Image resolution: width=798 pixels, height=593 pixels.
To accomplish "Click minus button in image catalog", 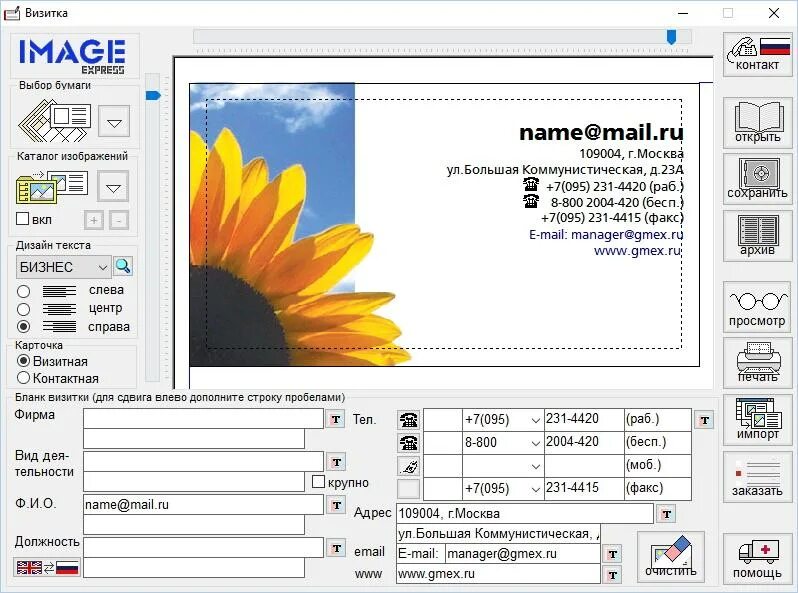I will tap(119, 220).
